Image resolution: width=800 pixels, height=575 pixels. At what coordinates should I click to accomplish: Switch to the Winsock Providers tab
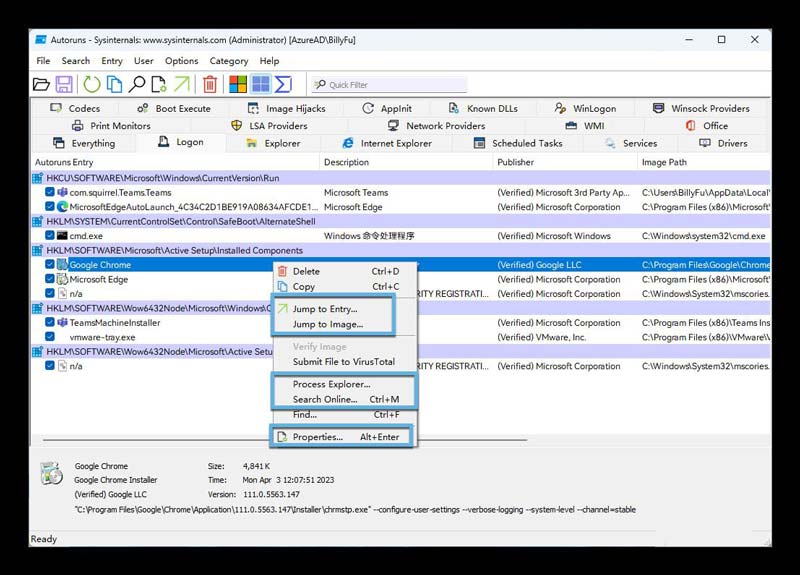pos(701,108)
